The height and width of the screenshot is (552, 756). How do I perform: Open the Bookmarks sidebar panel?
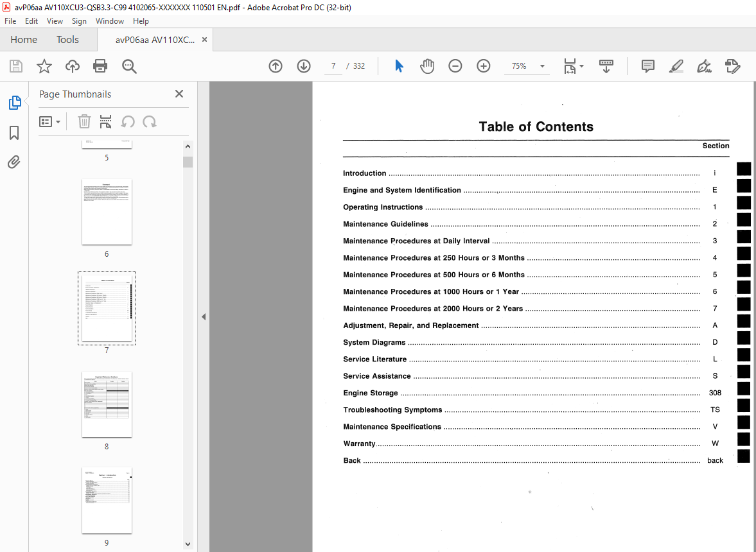click(15, 132)
